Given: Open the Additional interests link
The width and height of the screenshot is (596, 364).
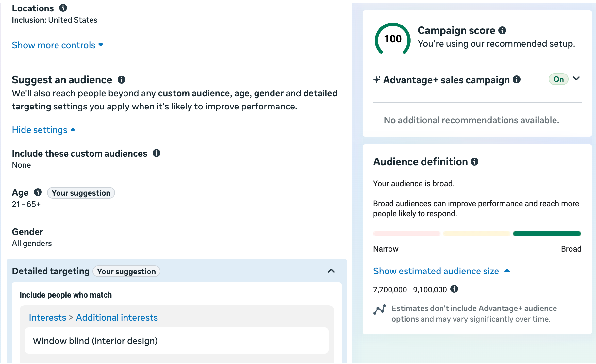Looking at the screenshot, I should [117, 317].
